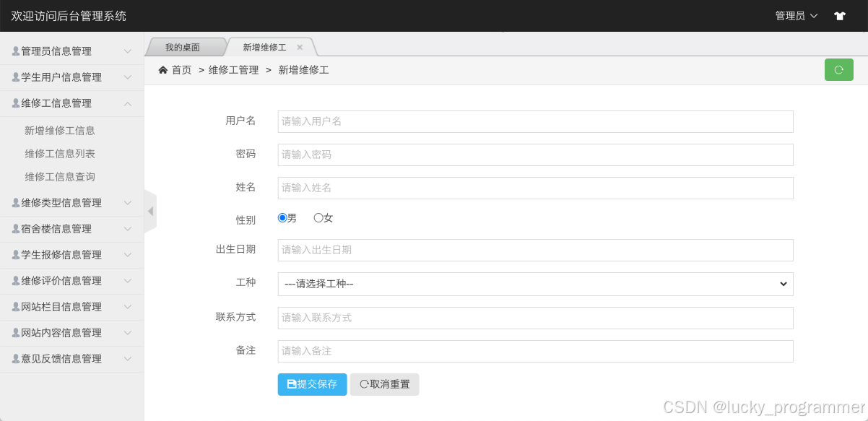Focus the 密码 input field
Image resolution: width=868 pixels, height=421 pixels.
tap(535, 155)
